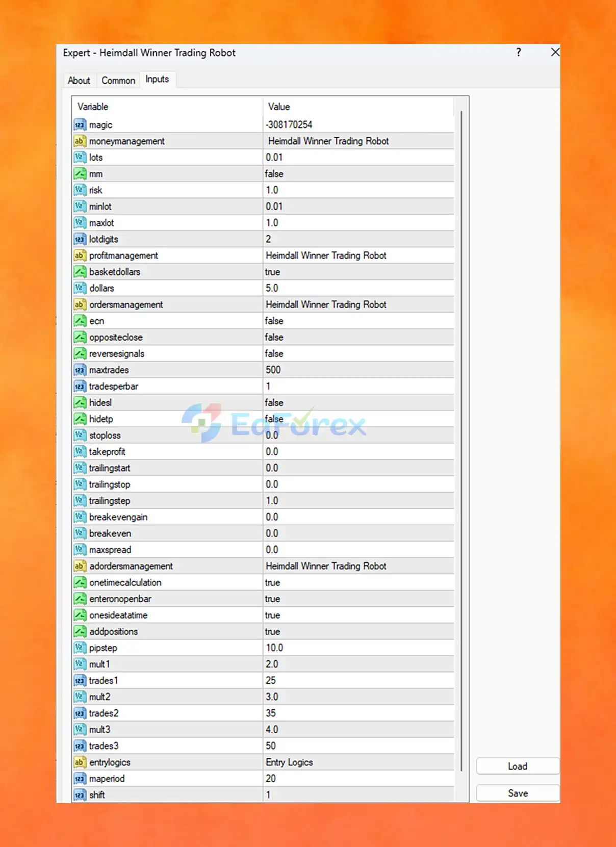Click the adordersmanagement string type icon
616x847 pixels.
(x=80, y=566)
